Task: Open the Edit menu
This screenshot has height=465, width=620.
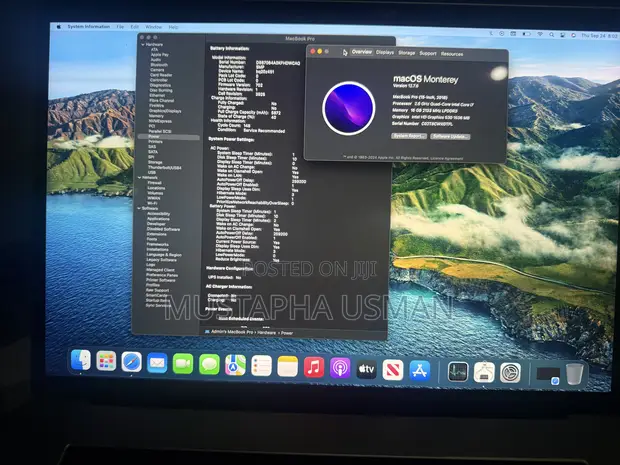Action: pyautogui.click(x=134, y=27)
